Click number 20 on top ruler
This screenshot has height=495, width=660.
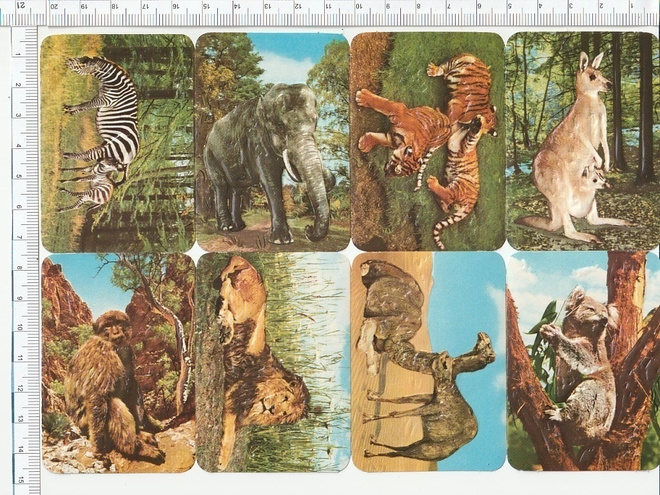(54, 6)
